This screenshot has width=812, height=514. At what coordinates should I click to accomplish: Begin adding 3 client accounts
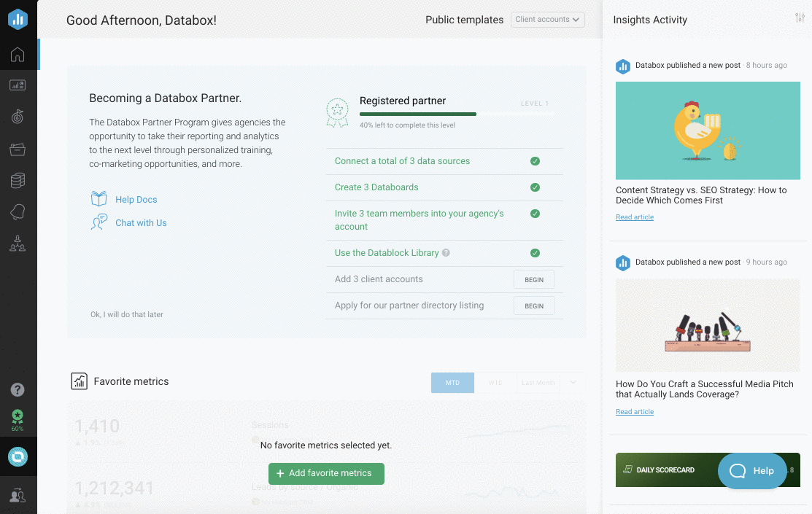click(534, 279)
